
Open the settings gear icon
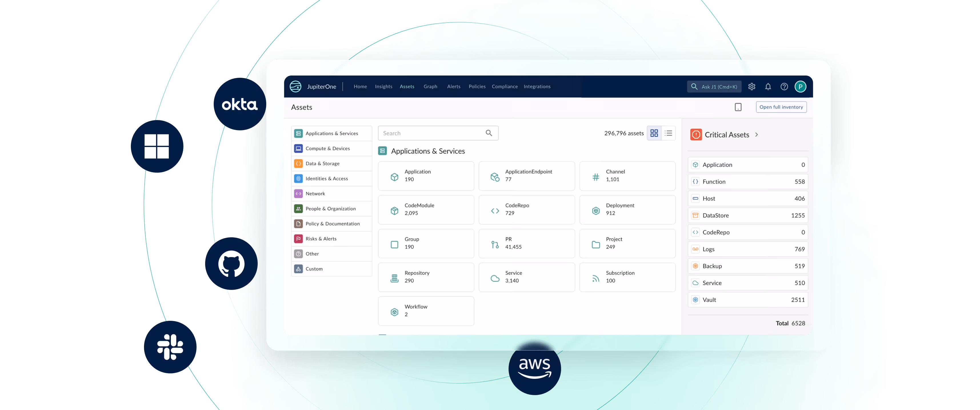click(751, 87)
